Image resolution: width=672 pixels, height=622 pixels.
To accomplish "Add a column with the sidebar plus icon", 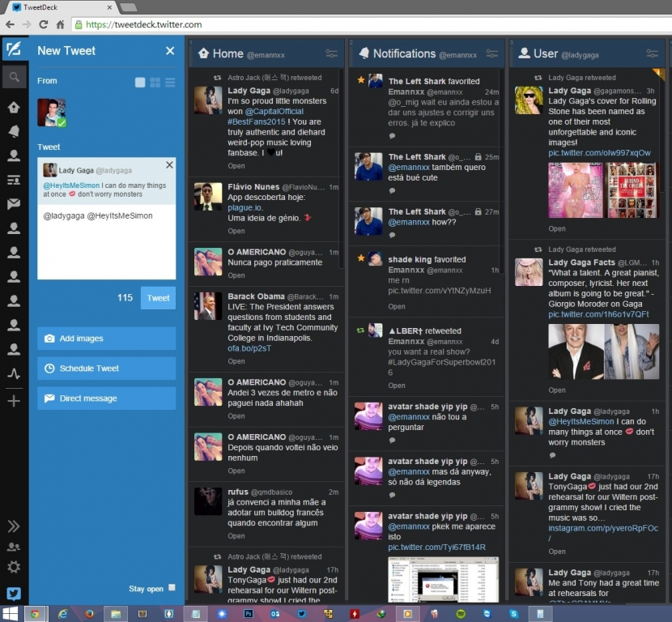I will coord(14,401).
